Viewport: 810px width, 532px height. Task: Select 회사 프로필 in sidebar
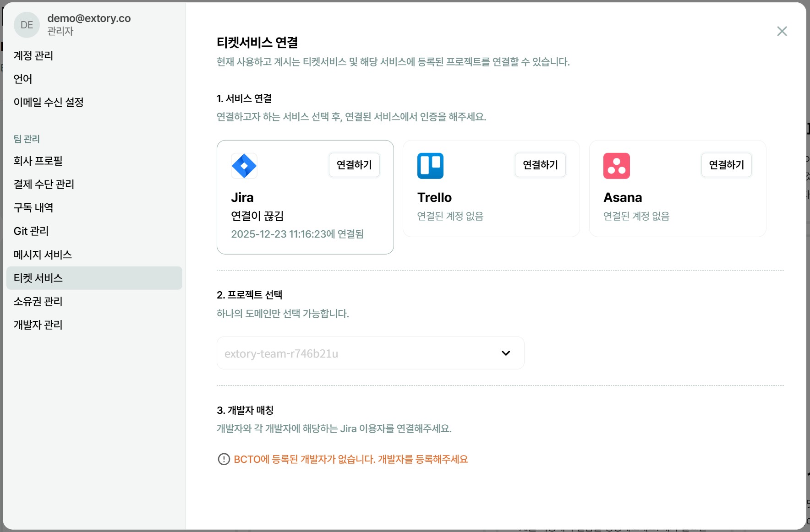[x=38, y=161]
